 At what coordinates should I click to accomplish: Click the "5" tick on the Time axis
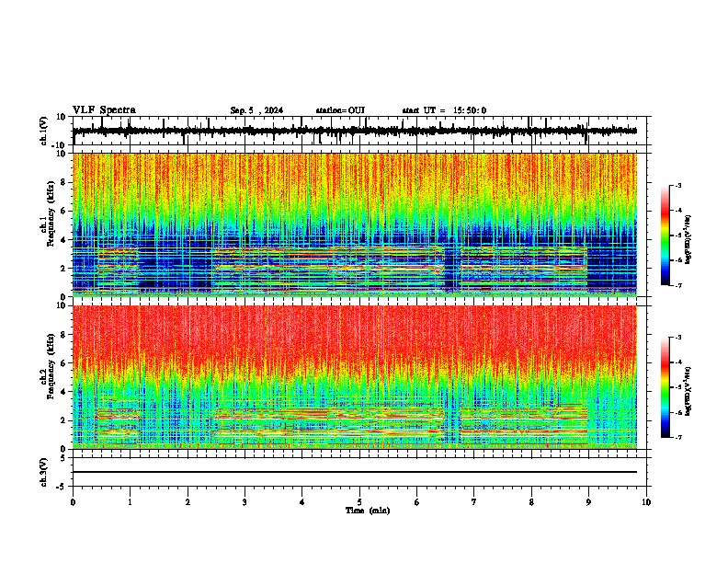[359, 502]
